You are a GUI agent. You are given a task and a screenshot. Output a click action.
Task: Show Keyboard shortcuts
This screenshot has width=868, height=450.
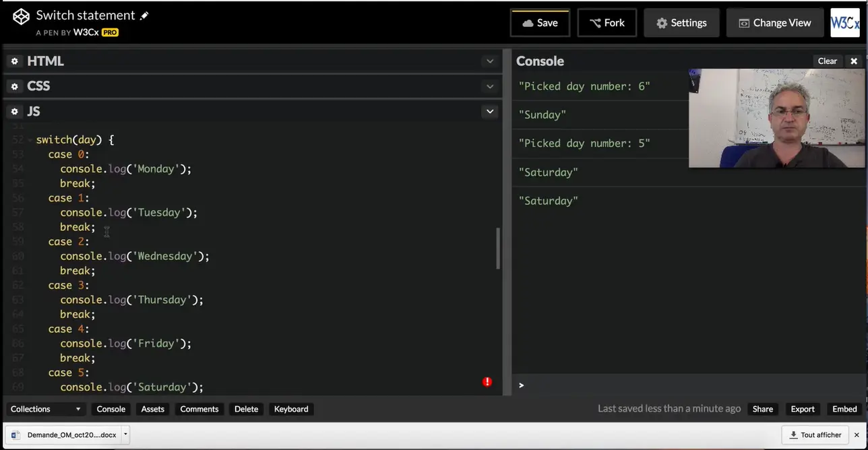coord(291,409)
